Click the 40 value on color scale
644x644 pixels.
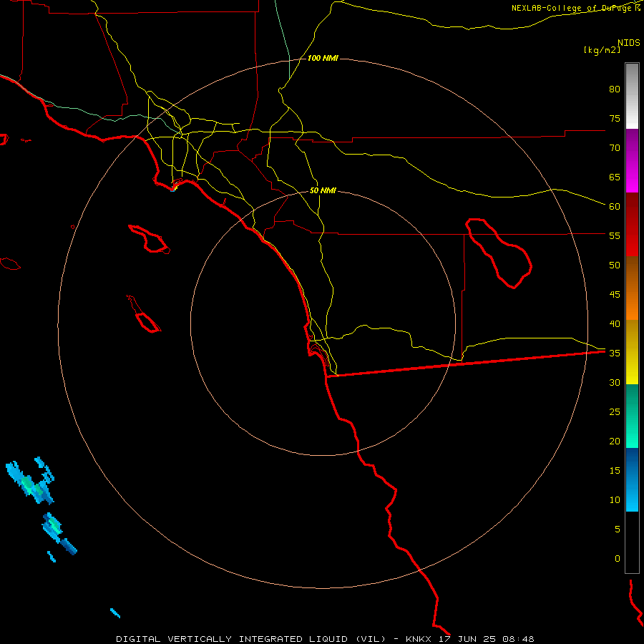point(615,323)
